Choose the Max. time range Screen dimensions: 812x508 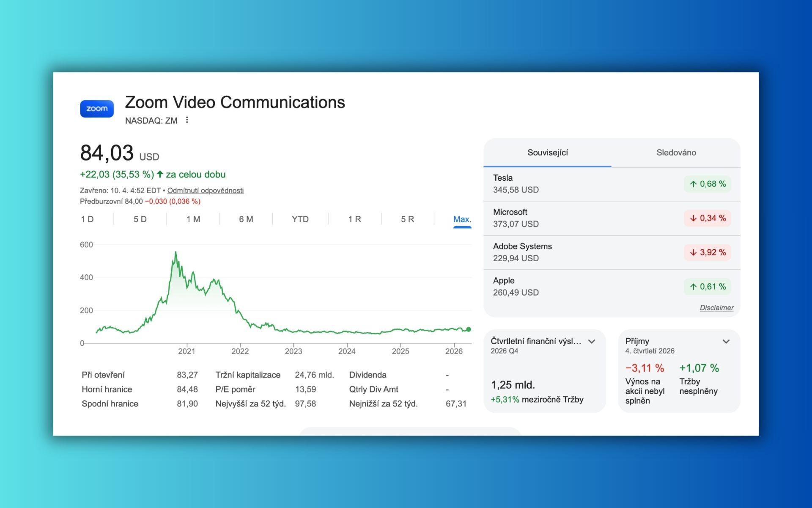tap(462, 219)
